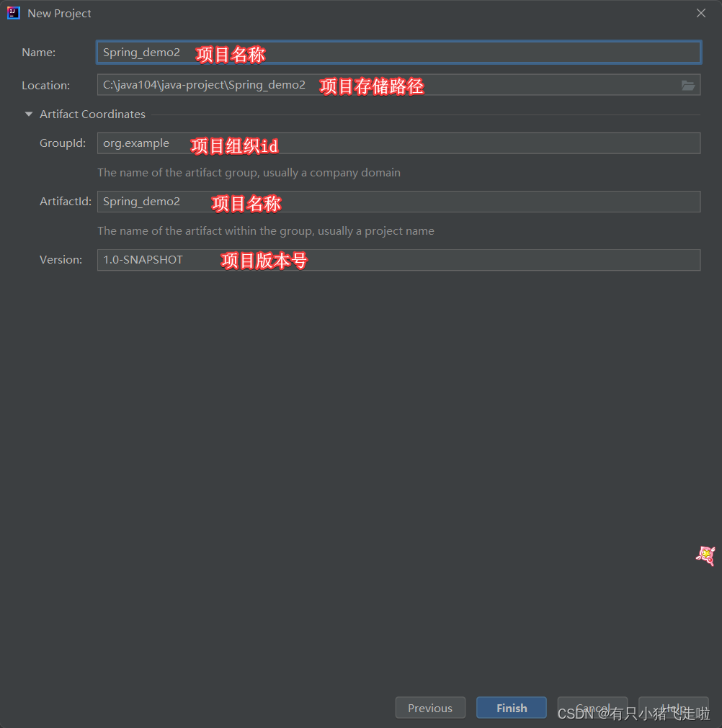Screen dimensions: 722x728
Task: Click the New Project window title
Action: pyautogui.click(x=59, y=14)
